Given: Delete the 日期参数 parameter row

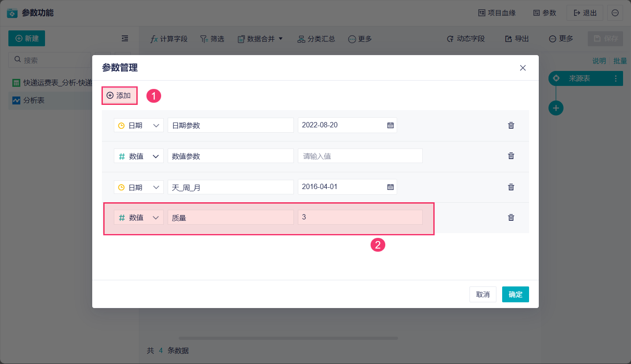Looking at the screenshot, I should [x=511, y=125].
